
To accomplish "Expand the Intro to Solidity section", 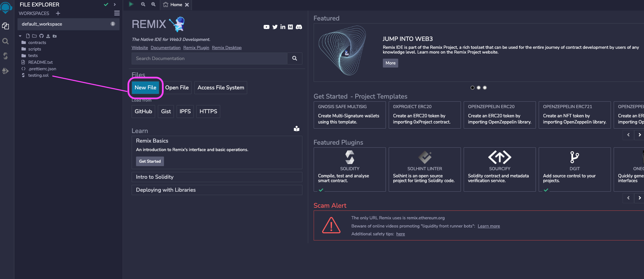I will click(x=216, y=177).
